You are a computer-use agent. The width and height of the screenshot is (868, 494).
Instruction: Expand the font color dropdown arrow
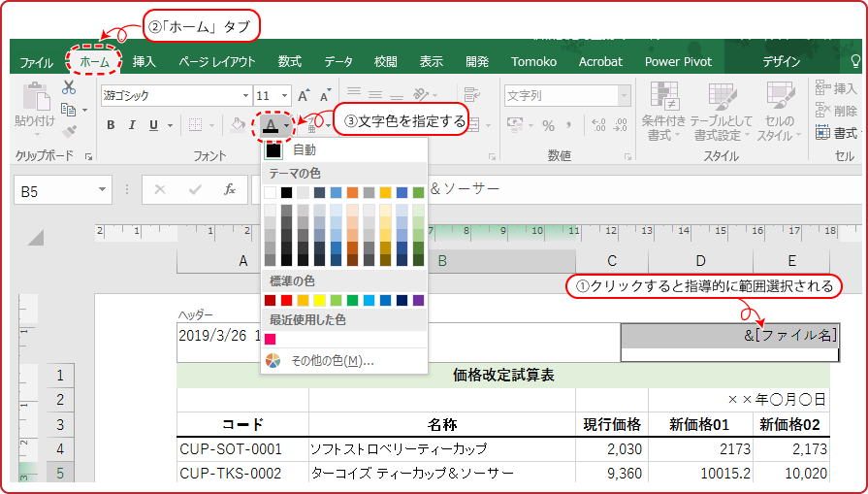(x=286, y=126)
